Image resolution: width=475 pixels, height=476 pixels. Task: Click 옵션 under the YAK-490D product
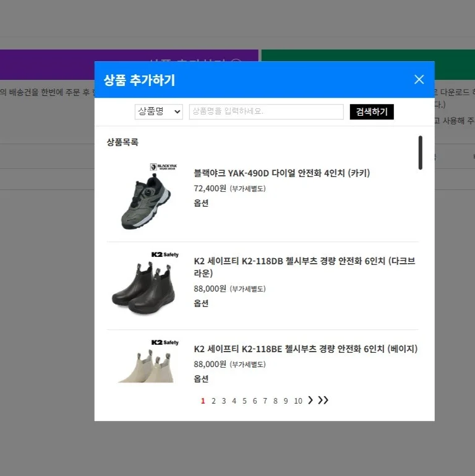201,203
